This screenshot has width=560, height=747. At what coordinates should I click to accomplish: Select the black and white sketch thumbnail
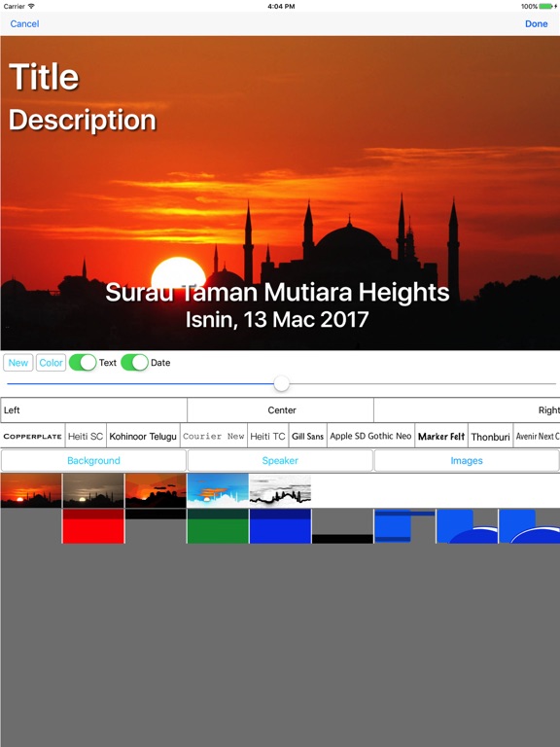[280, 490]
